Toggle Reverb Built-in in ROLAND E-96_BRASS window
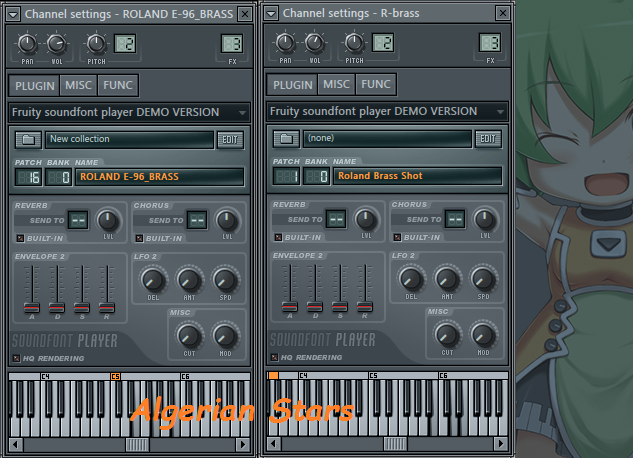633x458 pixels. (x=20, y=238)
